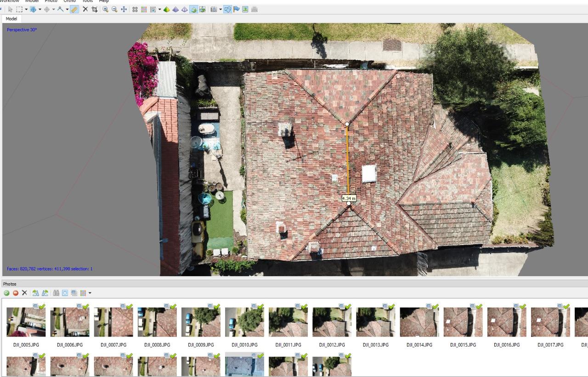Click the stacked images icon in Photos pane

tap(74, 293)
